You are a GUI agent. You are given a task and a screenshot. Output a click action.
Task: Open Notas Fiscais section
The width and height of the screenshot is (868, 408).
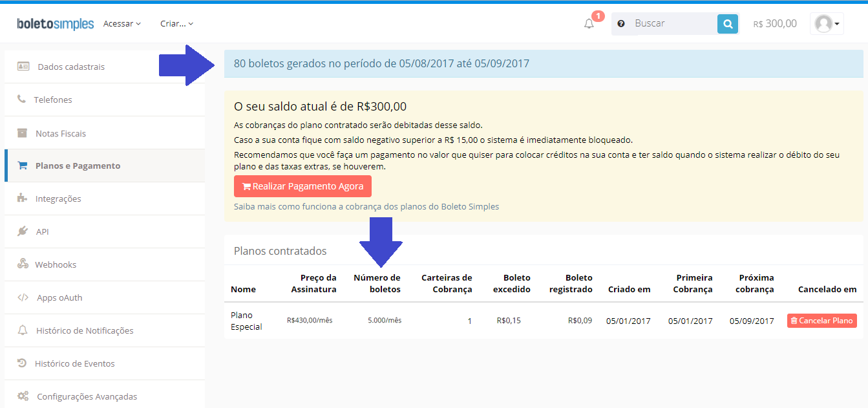coord(104,133)
